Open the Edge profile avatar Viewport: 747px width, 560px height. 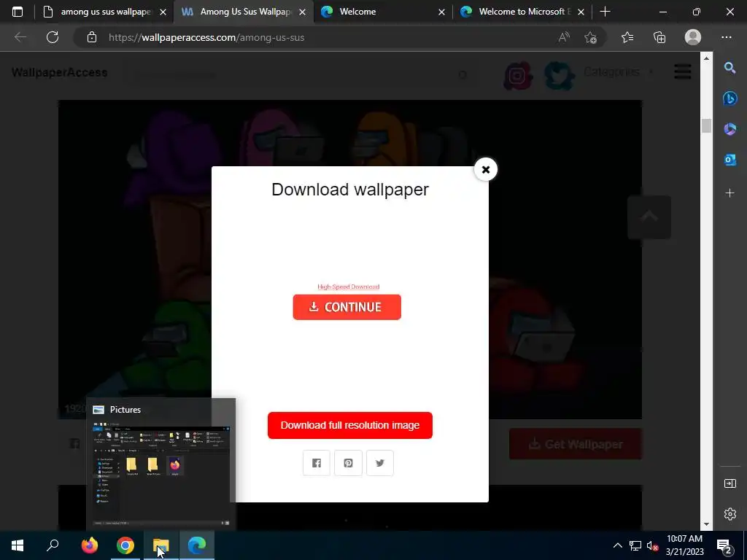tap(693, 37)
